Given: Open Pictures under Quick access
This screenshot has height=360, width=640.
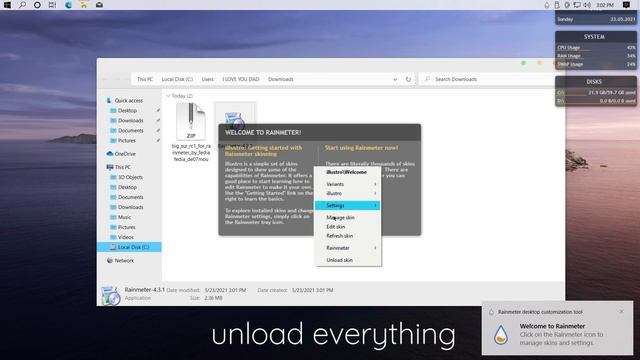Looking at the screenshot, I should click(x=127, y=140).
